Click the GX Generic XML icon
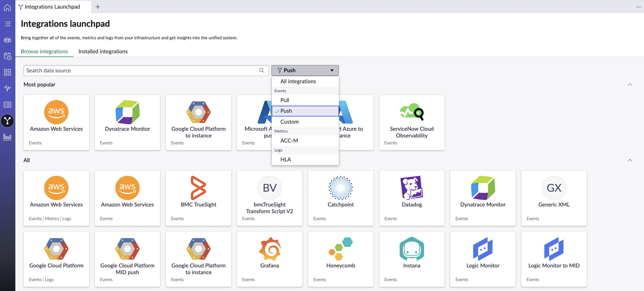This screenshot has height=291, width=644. tap(554, 188)
